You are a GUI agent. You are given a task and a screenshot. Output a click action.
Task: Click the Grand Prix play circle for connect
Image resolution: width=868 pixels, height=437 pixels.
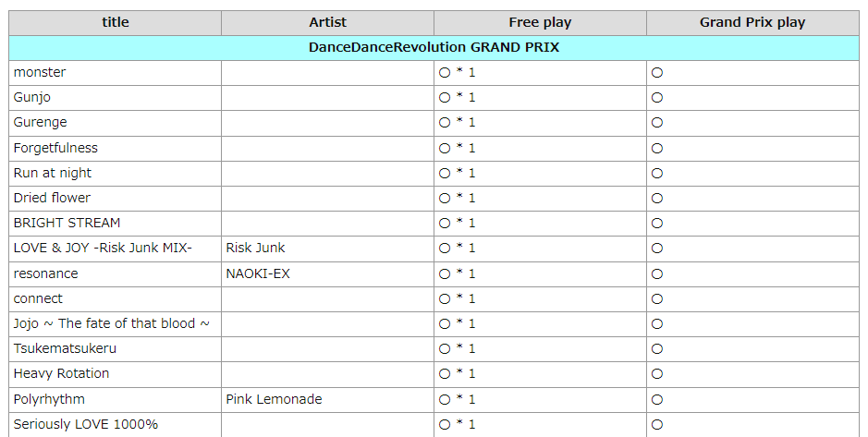click(657, 299)
